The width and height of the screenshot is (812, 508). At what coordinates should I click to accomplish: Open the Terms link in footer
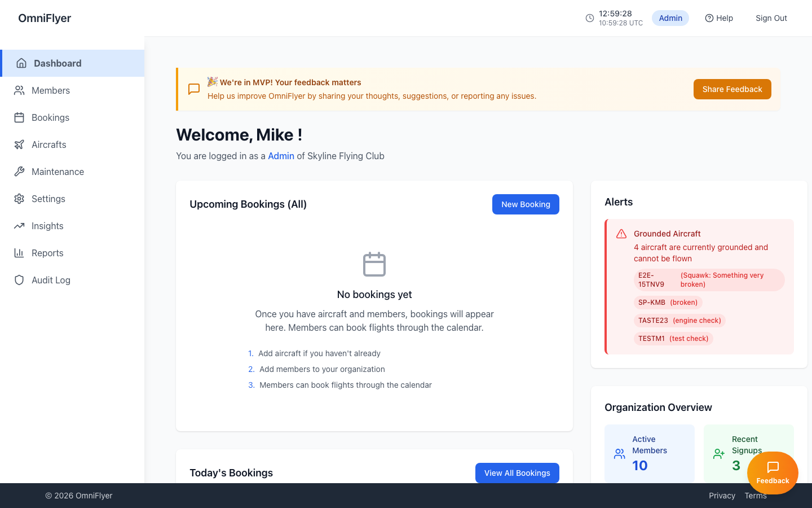(756, 496)
